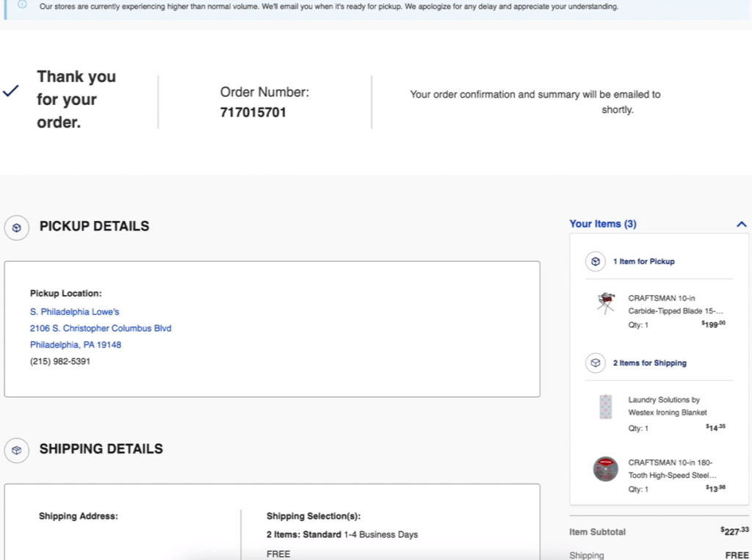
Task: Open the Westex Ironing Blanket thumbnail
Action: [x=606, y=407]
